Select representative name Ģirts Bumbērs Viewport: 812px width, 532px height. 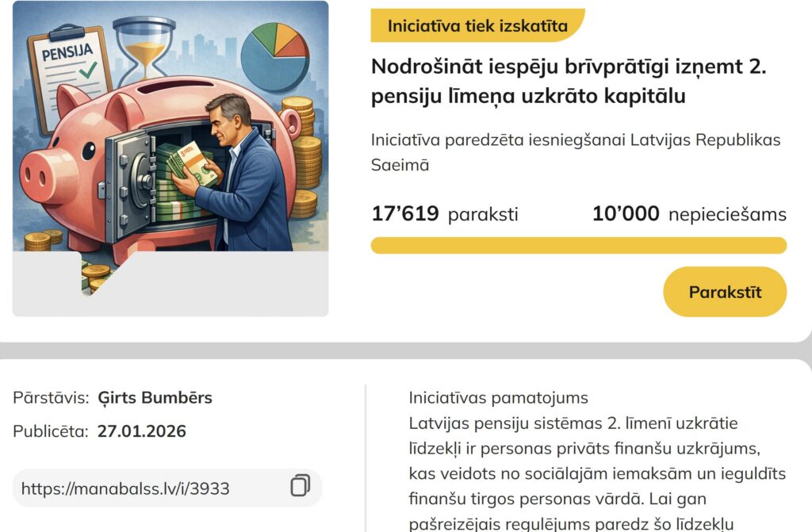(155, 397)
